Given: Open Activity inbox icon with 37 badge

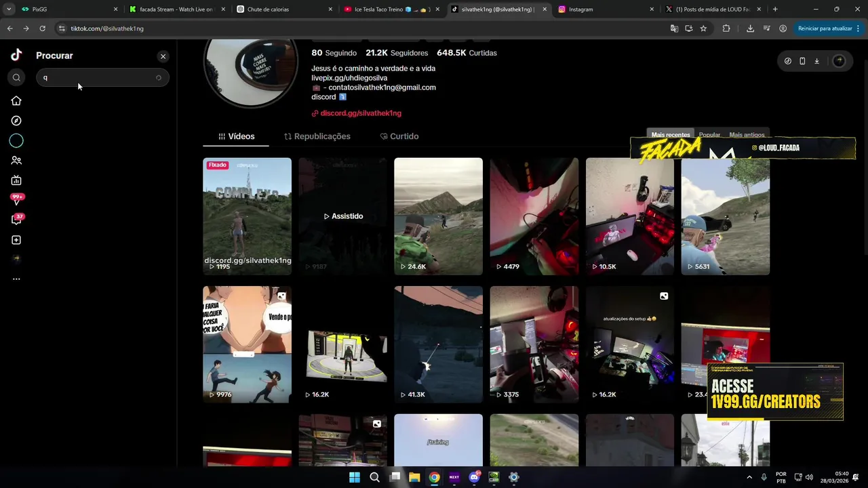Looking at the screenshot, I should [16, 220].
